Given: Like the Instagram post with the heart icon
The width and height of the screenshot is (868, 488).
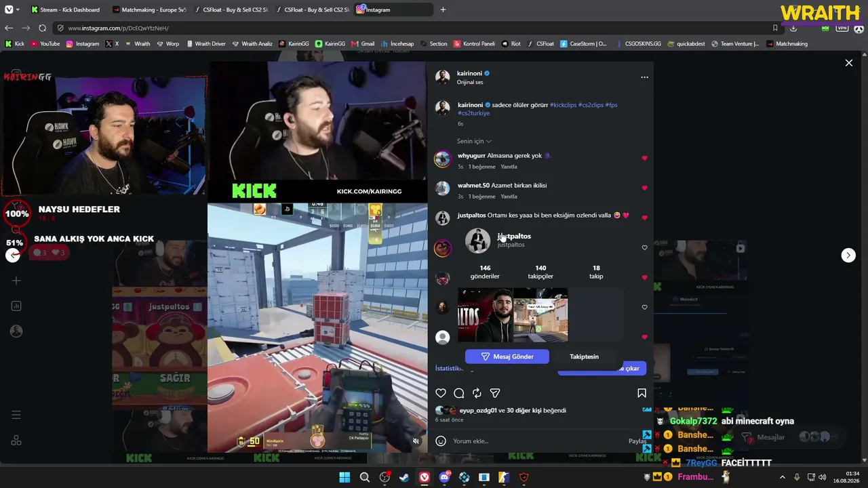Looking at the screenshot, I should [x=441, y=393].
